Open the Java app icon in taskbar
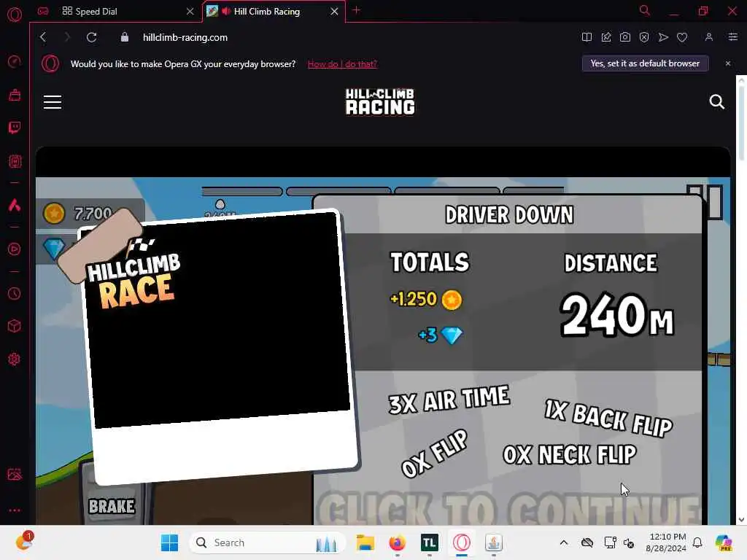 click(494, 542)
